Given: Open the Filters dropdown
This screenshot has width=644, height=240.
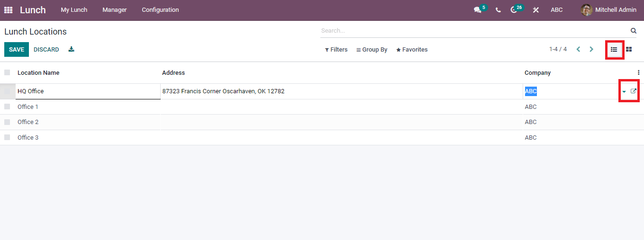Looking at the screenshot, I should [336, 50].
